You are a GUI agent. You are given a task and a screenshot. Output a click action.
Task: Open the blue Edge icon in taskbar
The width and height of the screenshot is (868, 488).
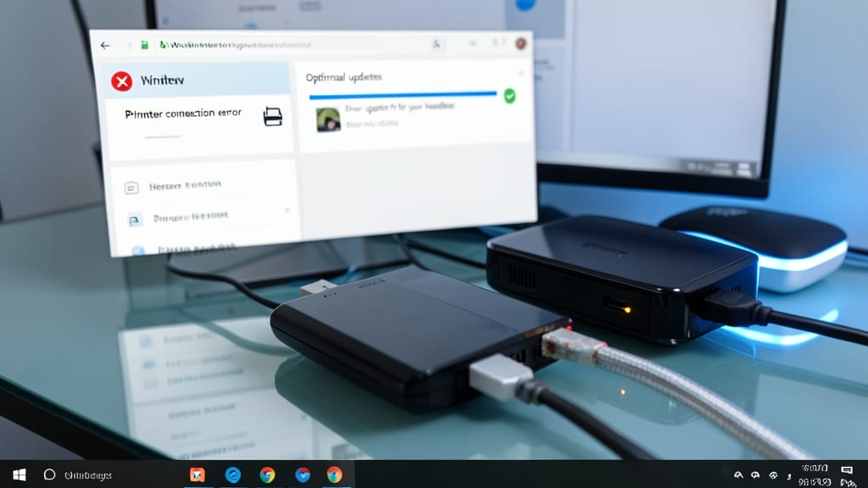233,474
